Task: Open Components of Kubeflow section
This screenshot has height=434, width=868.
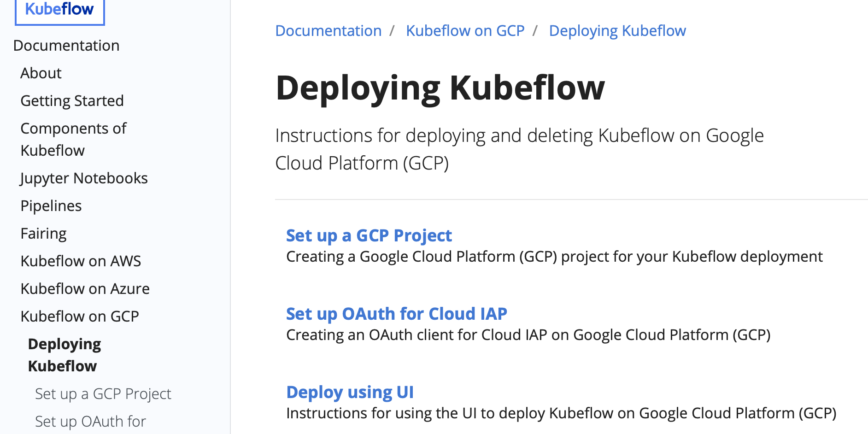Action: [73, 140]
